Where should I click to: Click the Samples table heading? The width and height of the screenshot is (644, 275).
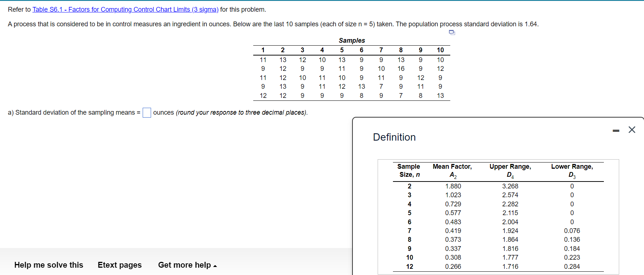pyautogui.click(x=351, y=40)
